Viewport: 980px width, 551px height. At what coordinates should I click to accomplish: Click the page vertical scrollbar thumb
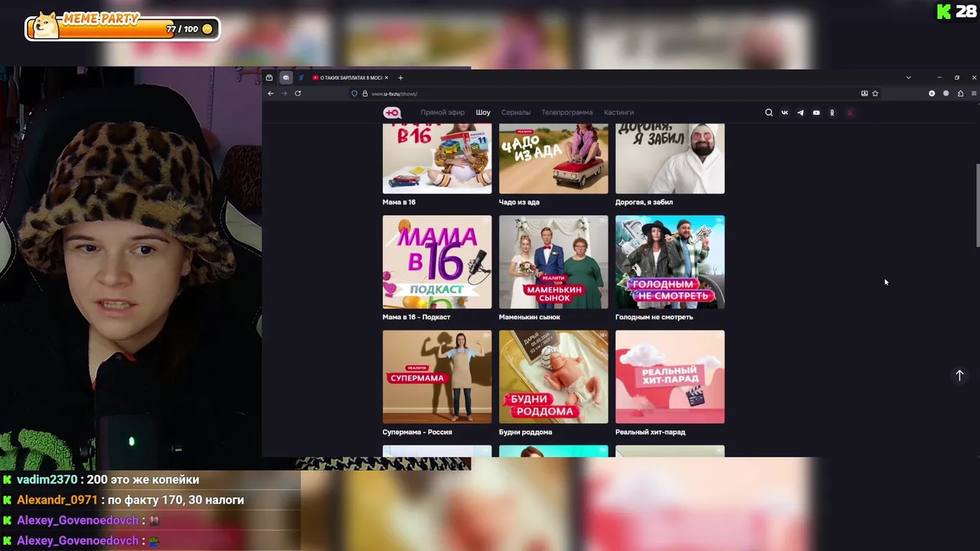pyautogui.click(x=977, y=205)
